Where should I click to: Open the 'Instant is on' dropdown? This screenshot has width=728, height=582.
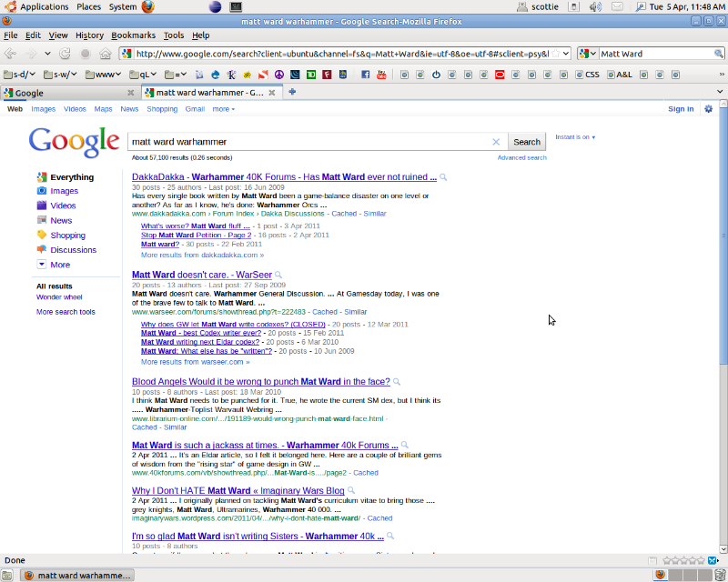point(575,137)
